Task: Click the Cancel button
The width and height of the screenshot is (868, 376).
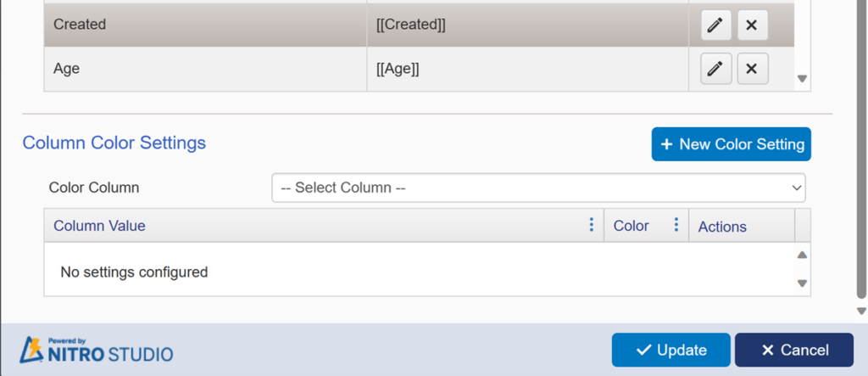Action: pos(793,350)
